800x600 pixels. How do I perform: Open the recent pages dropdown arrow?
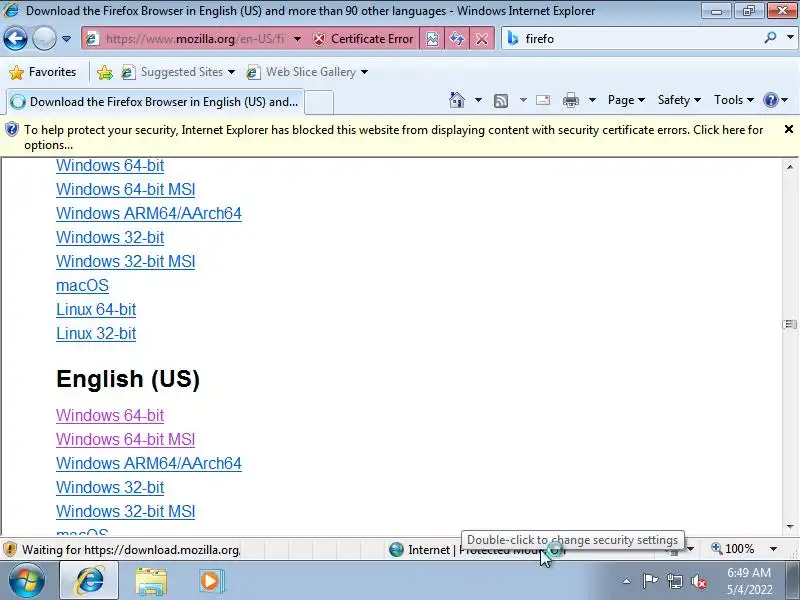66,39
